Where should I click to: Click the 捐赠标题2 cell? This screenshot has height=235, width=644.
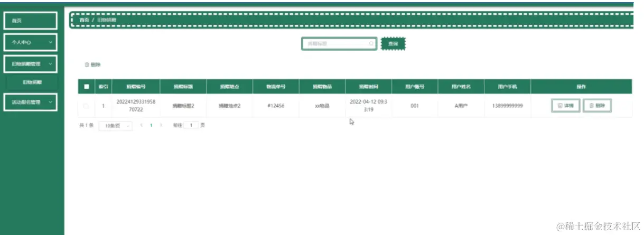pos(183,106)
